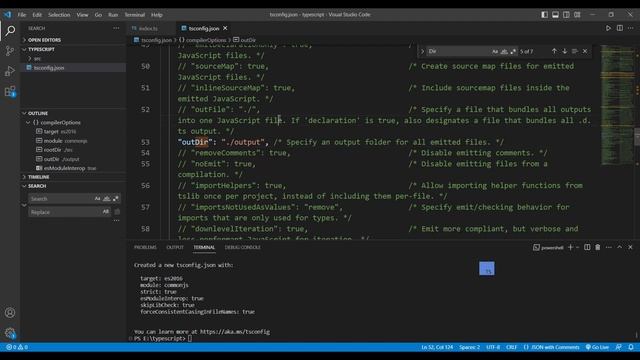Toggle Match Case in sidebar search
640x360 pixels.
tap(97, 199)
